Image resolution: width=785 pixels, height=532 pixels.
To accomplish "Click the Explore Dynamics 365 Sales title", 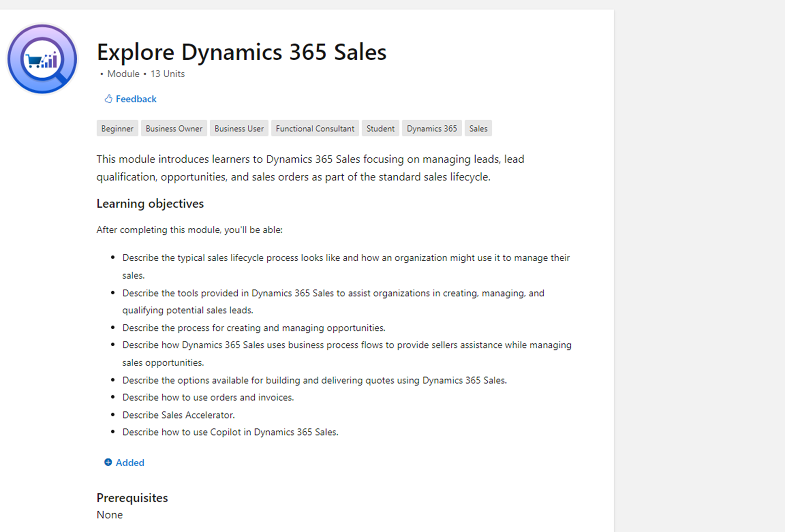I will pyautogui.click(x=242, y=52).
